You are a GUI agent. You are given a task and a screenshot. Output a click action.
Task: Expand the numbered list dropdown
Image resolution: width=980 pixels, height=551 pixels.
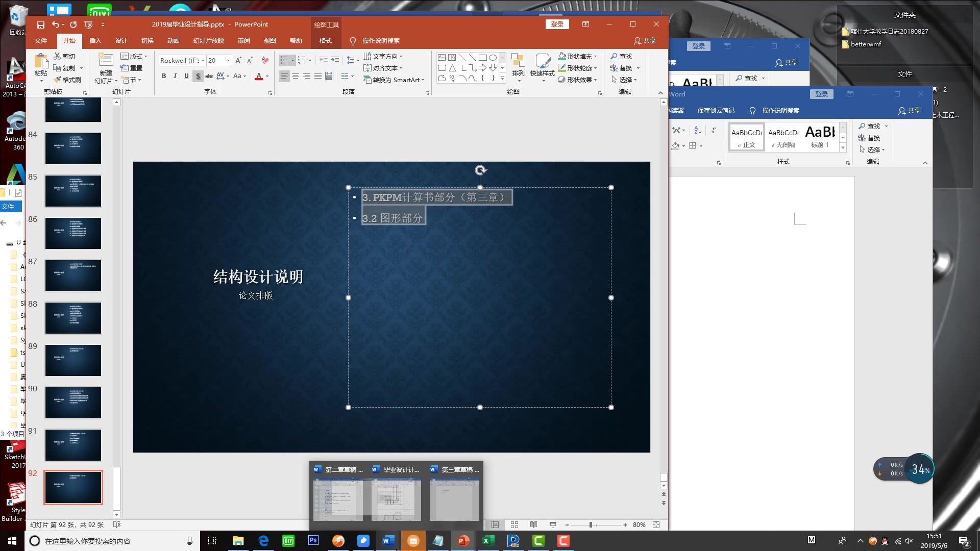pos(310,60)
